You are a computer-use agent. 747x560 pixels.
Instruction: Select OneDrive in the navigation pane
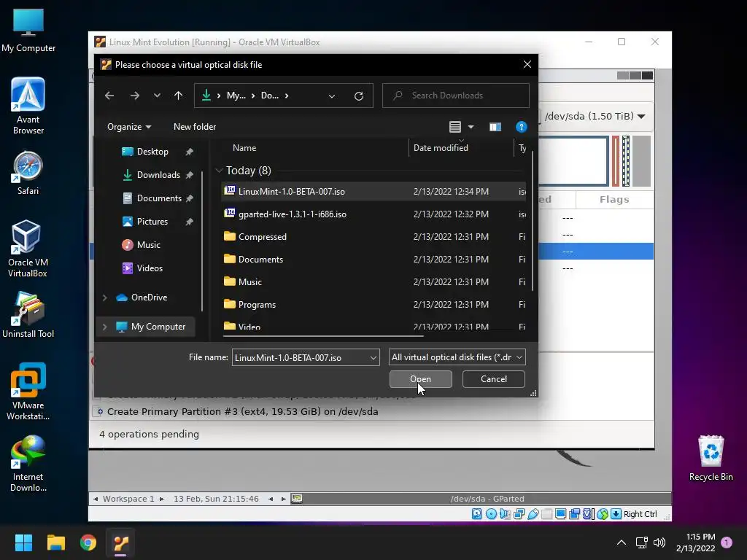pyautogui.click(x=149, y=297)
